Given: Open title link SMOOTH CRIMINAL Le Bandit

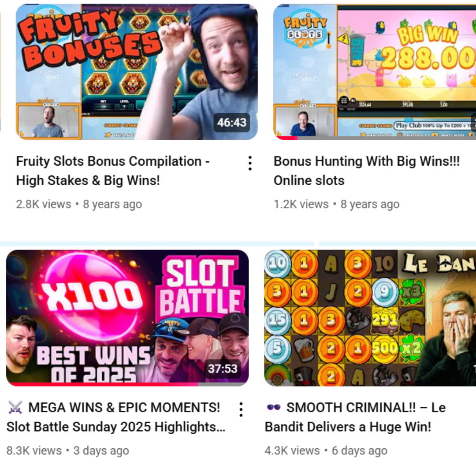Looking at the screenshot, I should (355, 417).
